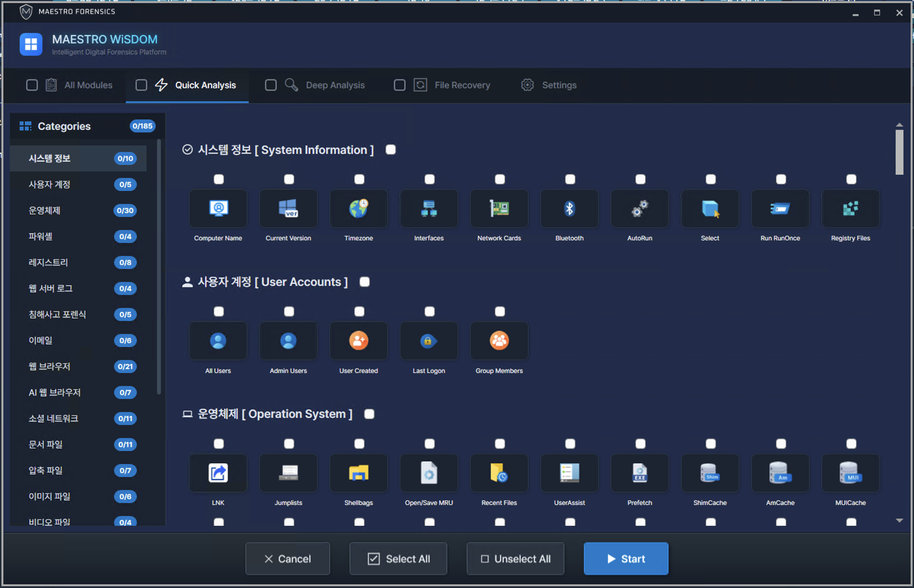Toggle the Quick Analysis tab checkbox
The width and height of the screenshot is (914, 588).
[x=141, y=85]
